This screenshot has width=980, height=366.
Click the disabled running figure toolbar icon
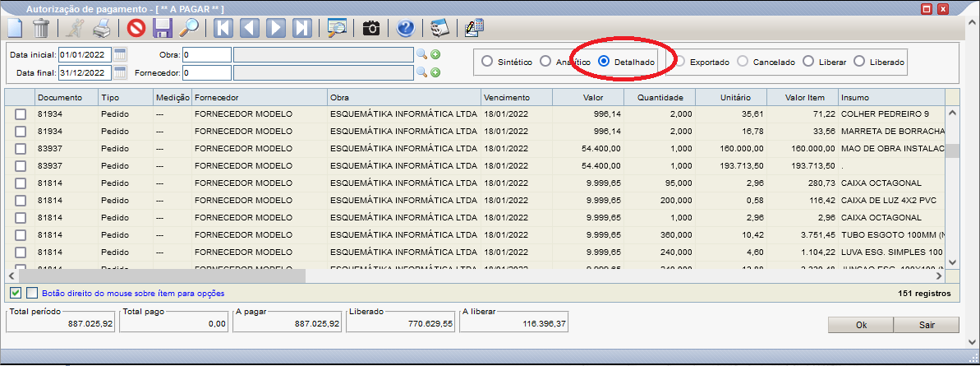tap(75, 28)
